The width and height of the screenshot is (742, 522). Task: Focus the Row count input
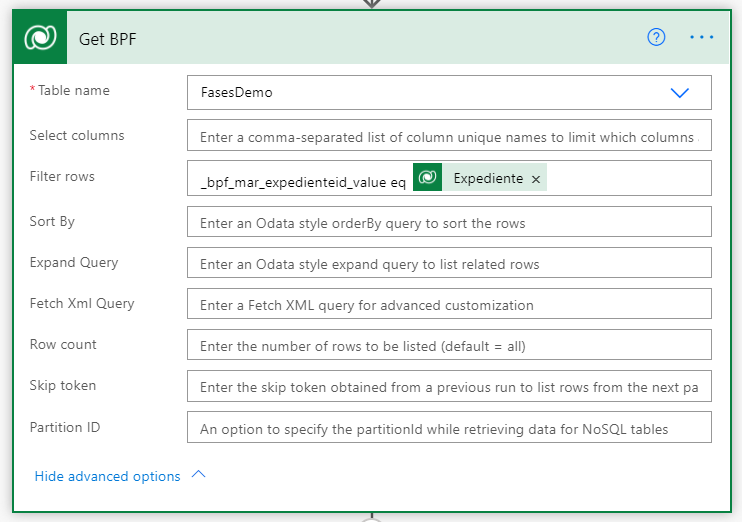449,345
